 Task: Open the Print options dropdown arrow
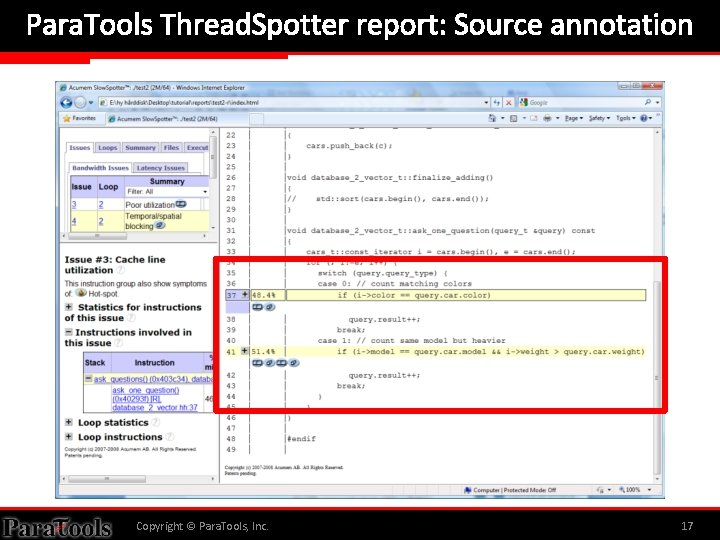click(557, 118)
